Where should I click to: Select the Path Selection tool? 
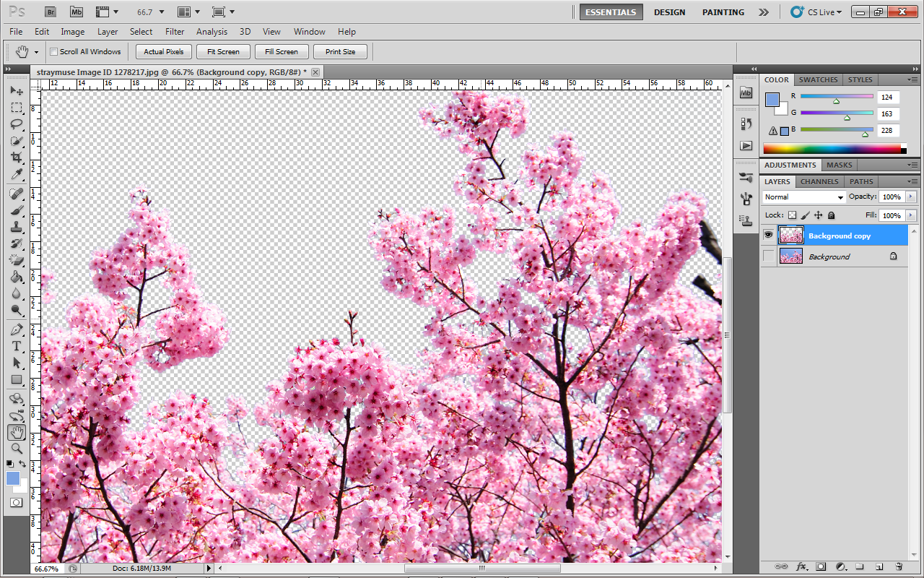(x=17, y=363)
